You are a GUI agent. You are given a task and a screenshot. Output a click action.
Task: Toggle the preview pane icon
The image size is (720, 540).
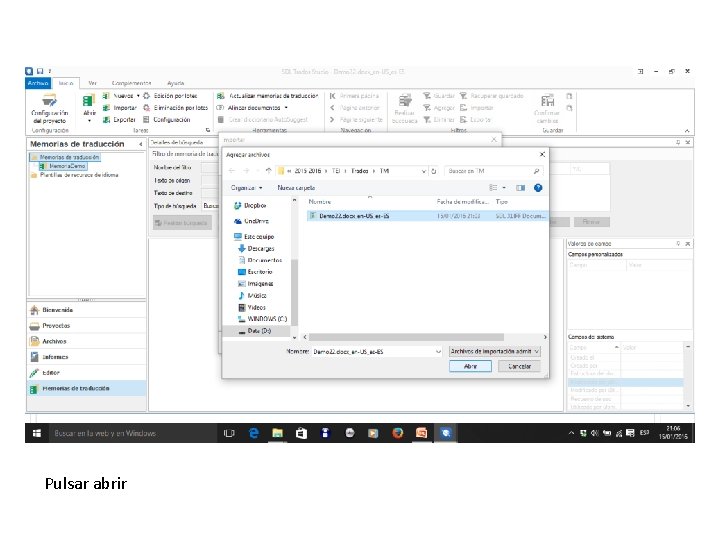tap(520, 188)
